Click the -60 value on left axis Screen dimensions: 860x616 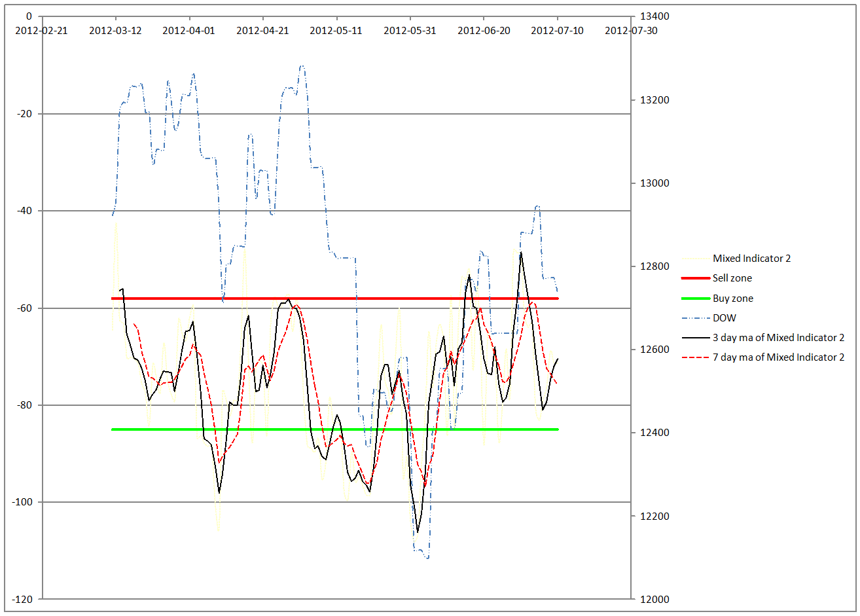coord(25,308)
